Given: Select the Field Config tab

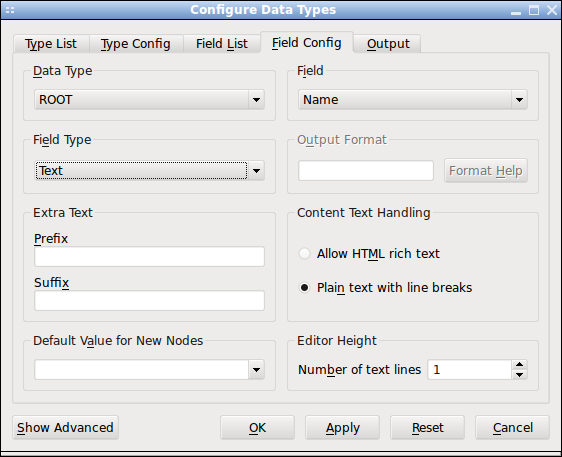Looking at the screenshot, I should (x=307, y=43).
